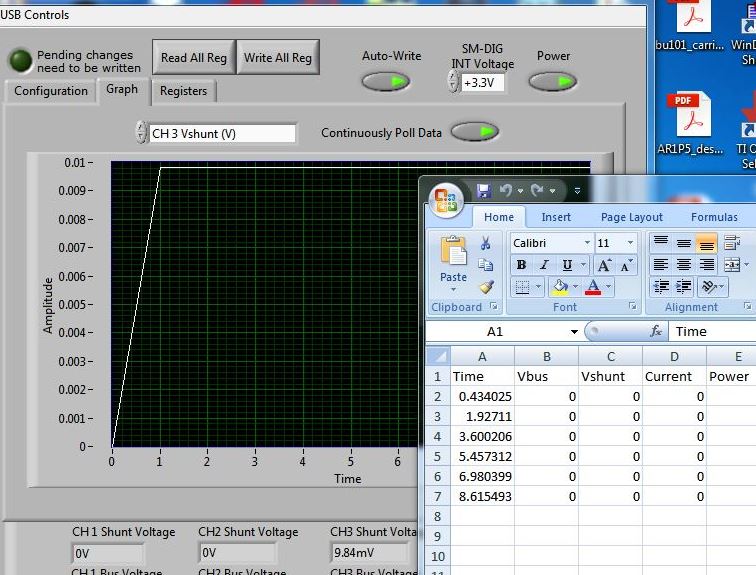Redo the action in Excel toolbar
Screen dimensions: 756x575
[537, 191]
